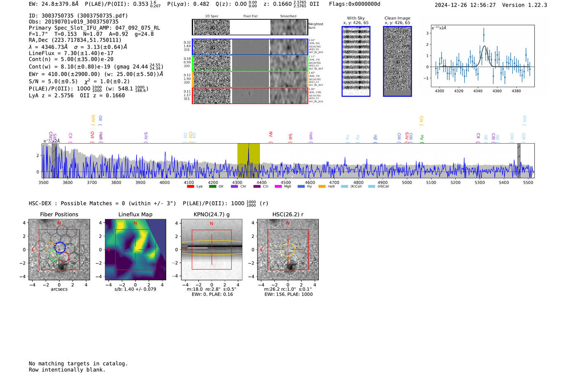Select the Clean Image cutout

(x=397, y=61)
